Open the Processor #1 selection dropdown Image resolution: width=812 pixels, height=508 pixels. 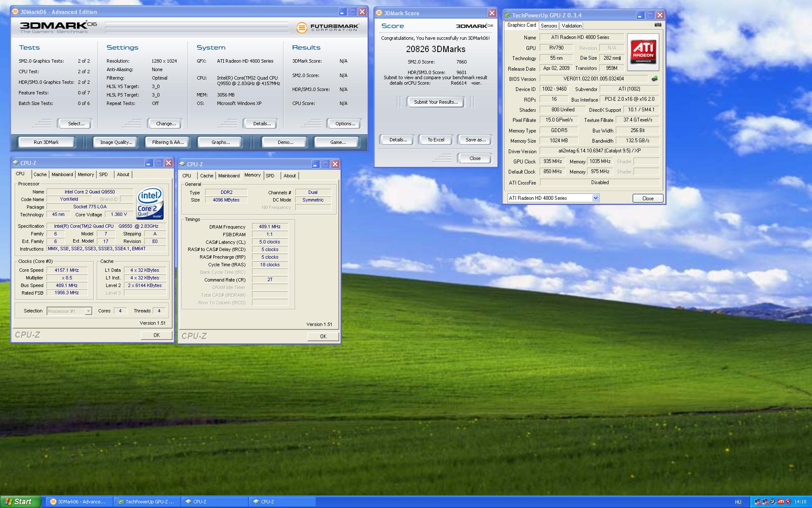tap(88, 311)
